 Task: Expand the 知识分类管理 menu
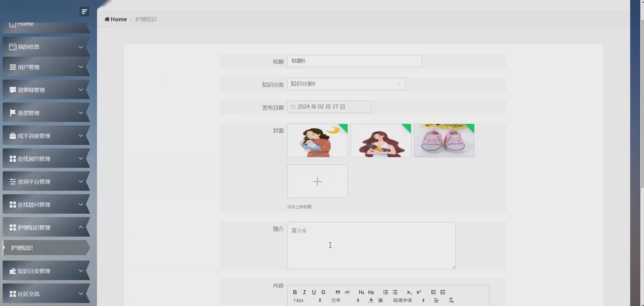pos(46,271)
